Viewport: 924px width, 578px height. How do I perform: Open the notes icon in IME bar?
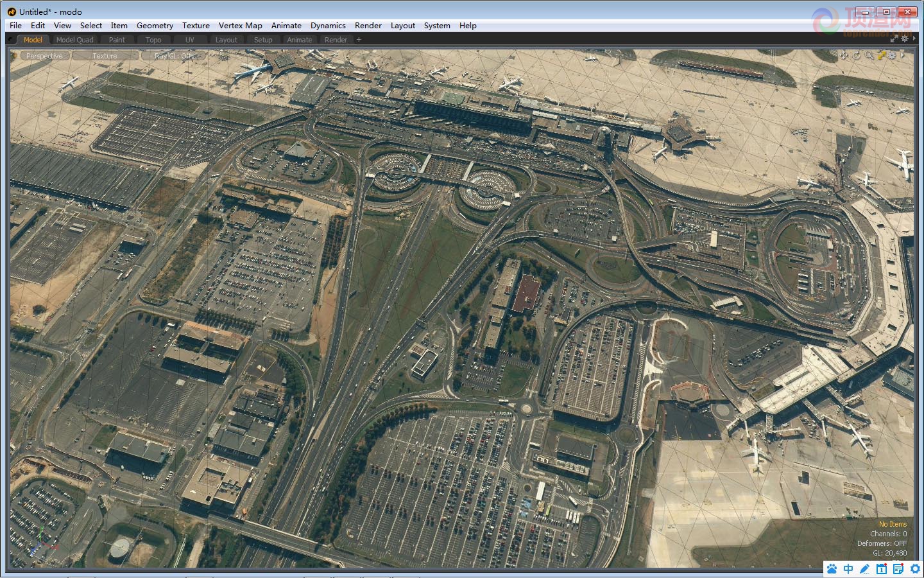click(x=898, y=569)
